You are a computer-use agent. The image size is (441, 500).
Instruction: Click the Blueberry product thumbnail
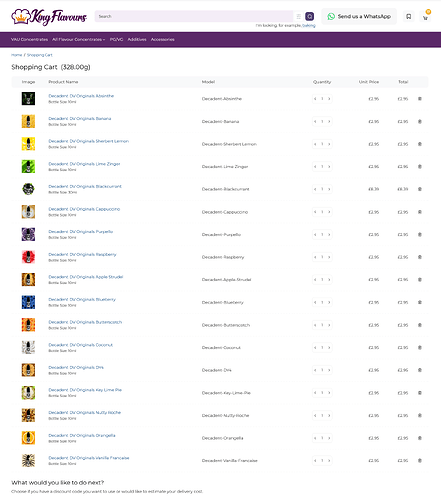pyautogui.click(x=28, y=302)
